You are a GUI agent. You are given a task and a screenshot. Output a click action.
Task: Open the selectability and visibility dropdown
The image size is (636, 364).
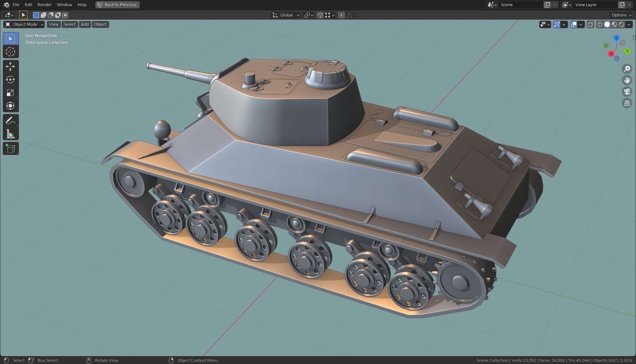[x=545, y=24]
